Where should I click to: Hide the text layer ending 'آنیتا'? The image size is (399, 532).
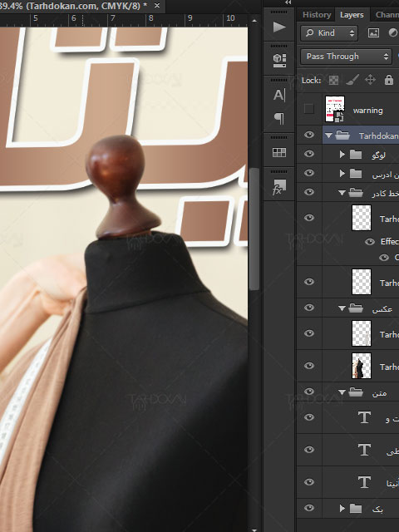point(308,482)
